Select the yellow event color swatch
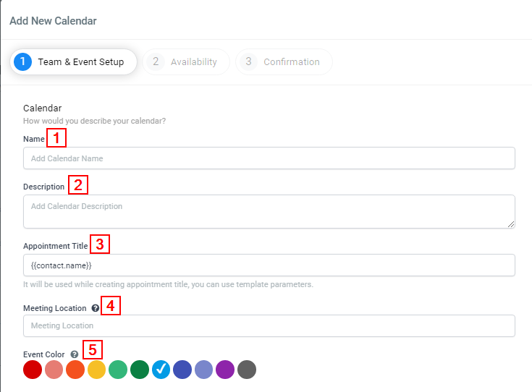The image size is (532, 392). point(96,370)
